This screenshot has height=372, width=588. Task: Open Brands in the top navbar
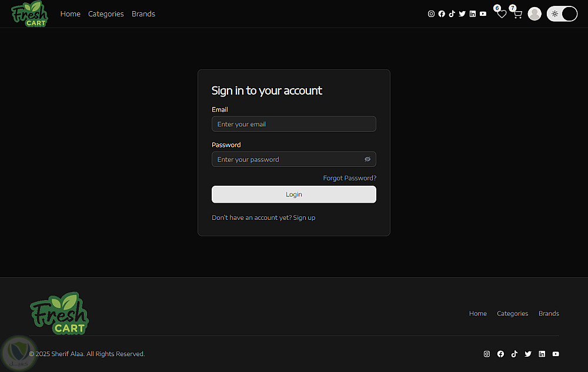coord(143,14)
